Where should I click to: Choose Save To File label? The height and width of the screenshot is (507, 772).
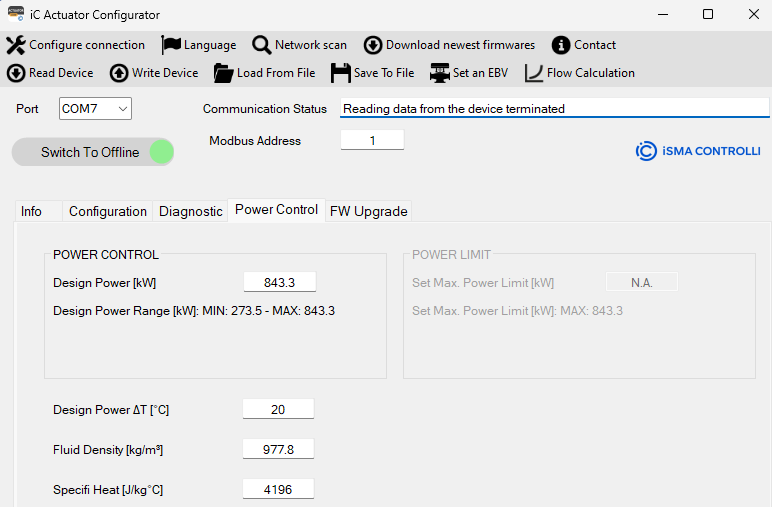(384, 73)
